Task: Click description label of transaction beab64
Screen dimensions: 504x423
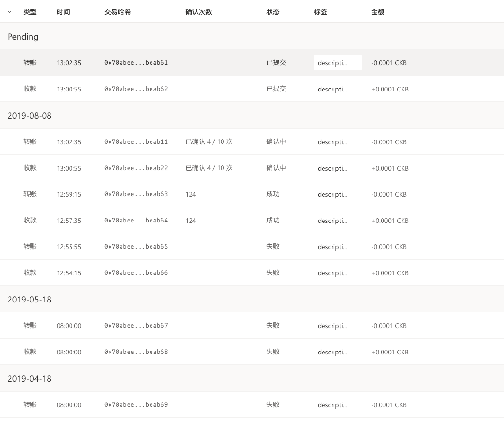Action: 333,221
